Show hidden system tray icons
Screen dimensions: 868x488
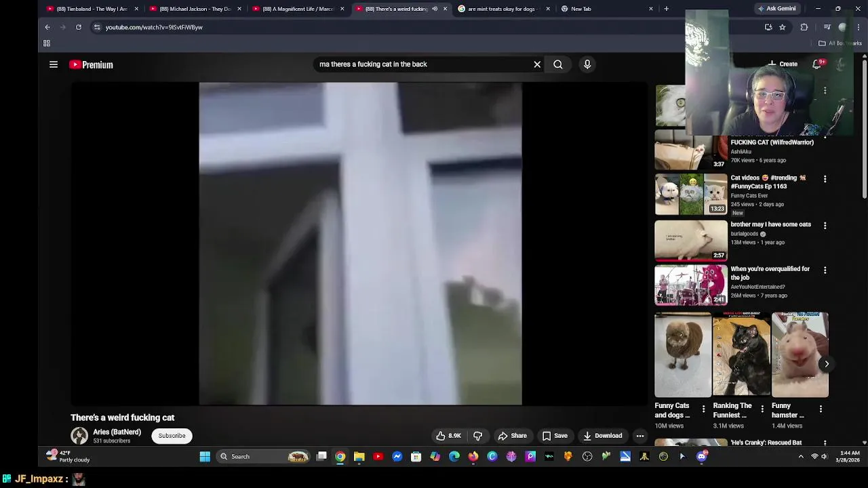[801, 457]
